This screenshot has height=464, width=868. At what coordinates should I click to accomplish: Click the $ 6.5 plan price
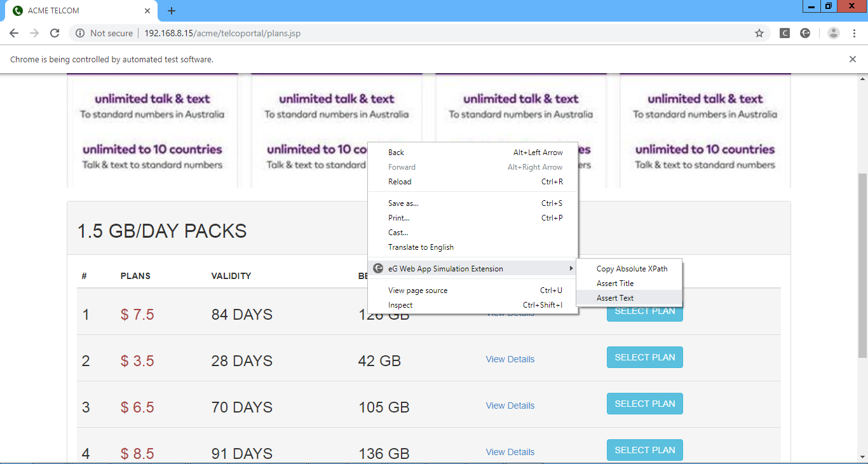pyautogui.click(x=137, y=407)
